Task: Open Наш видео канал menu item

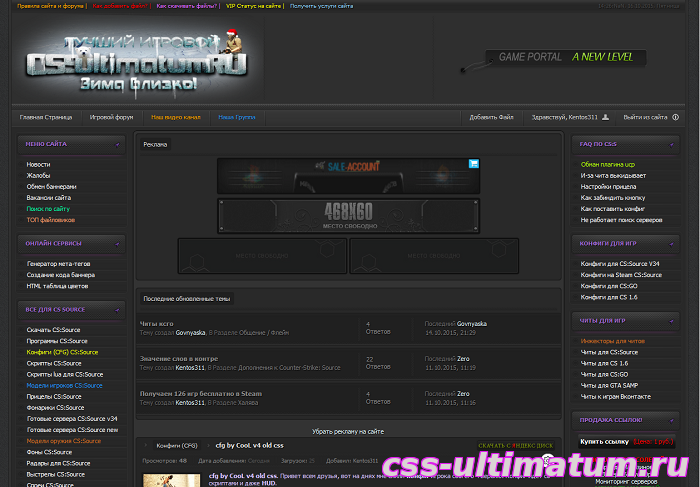Action: point(175,117)
